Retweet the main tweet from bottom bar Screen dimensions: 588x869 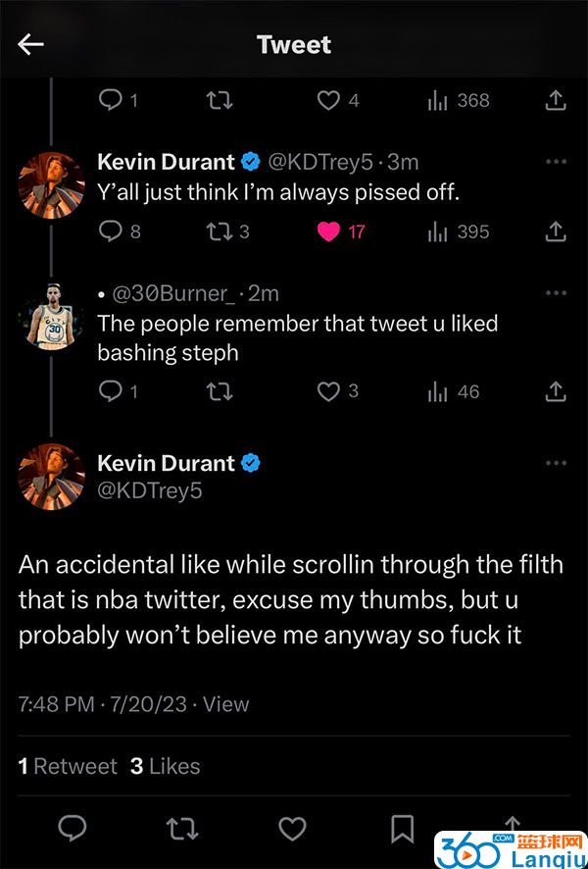point(182,829)
